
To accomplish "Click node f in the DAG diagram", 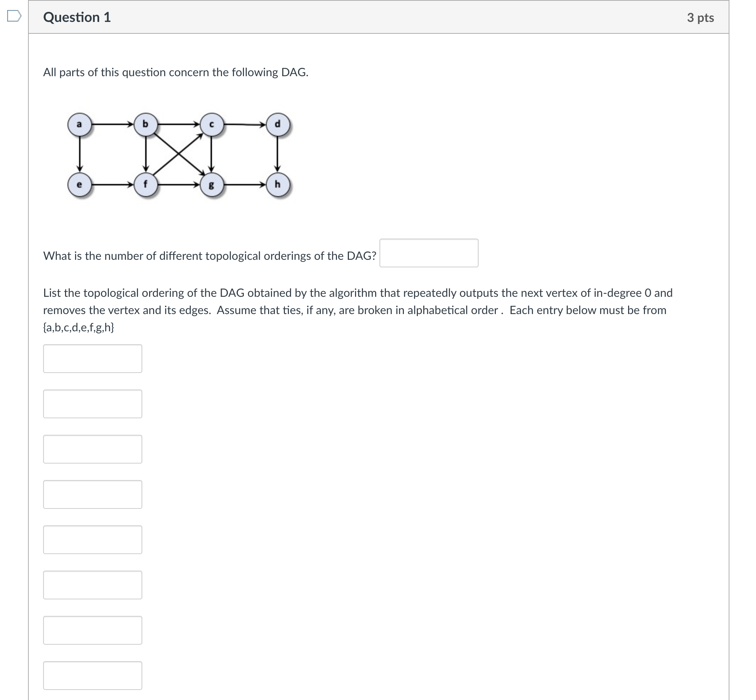I will coord(146,184).
